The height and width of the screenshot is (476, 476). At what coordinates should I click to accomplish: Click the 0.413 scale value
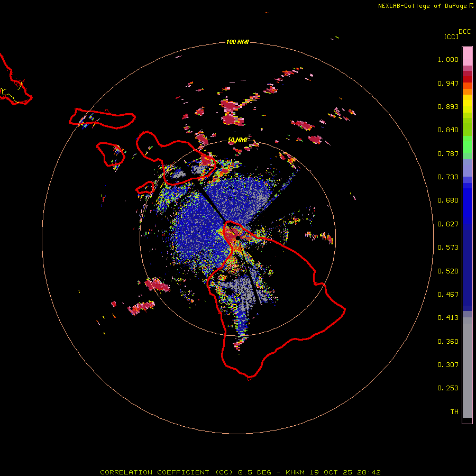[x=448, y=318]
